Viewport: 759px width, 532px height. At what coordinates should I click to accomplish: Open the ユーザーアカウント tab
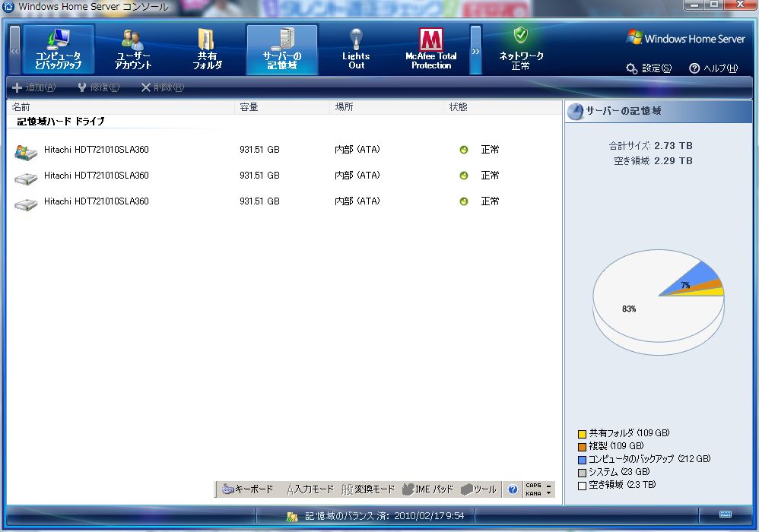pos(133,49)
